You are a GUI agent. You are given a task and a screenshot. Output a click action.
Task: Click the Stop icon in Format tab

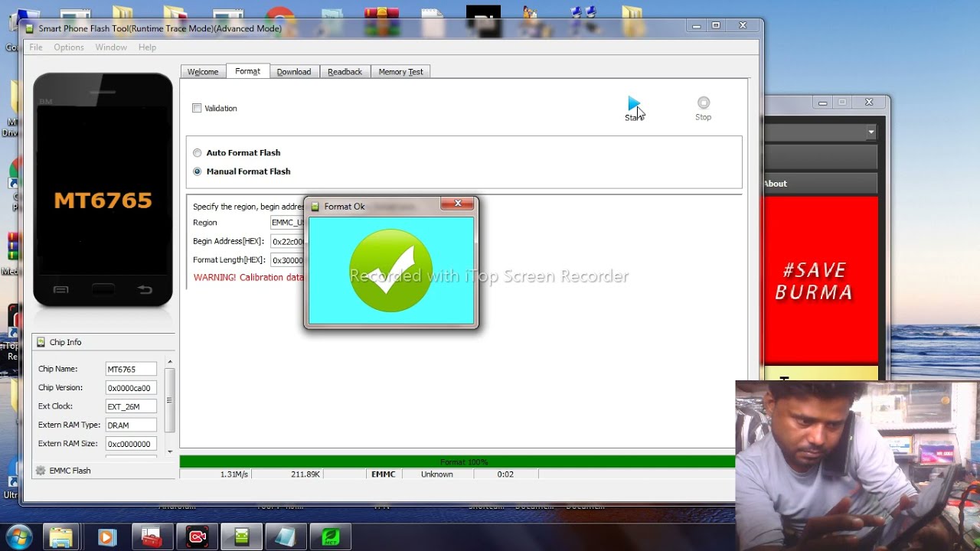(703, 103)
